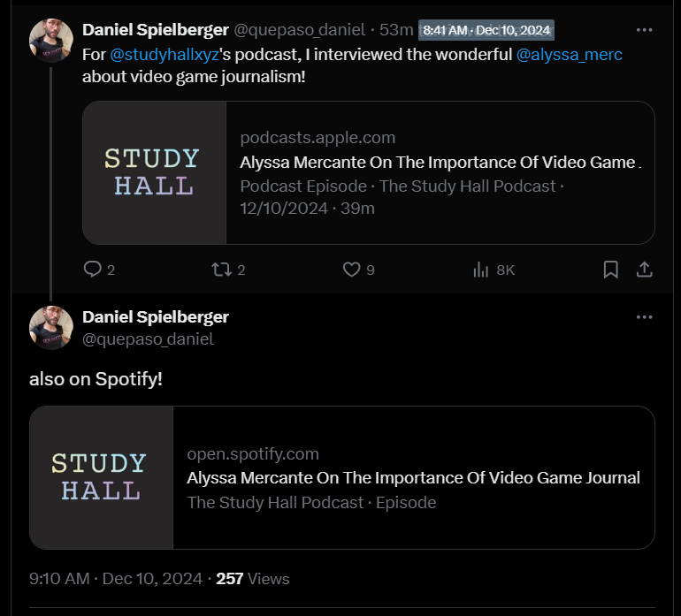The width and height of the screenshot is (681, 616).
Task: Click Daniel Spielberger's avatar on the first tweet
Action: click(51, 41)
